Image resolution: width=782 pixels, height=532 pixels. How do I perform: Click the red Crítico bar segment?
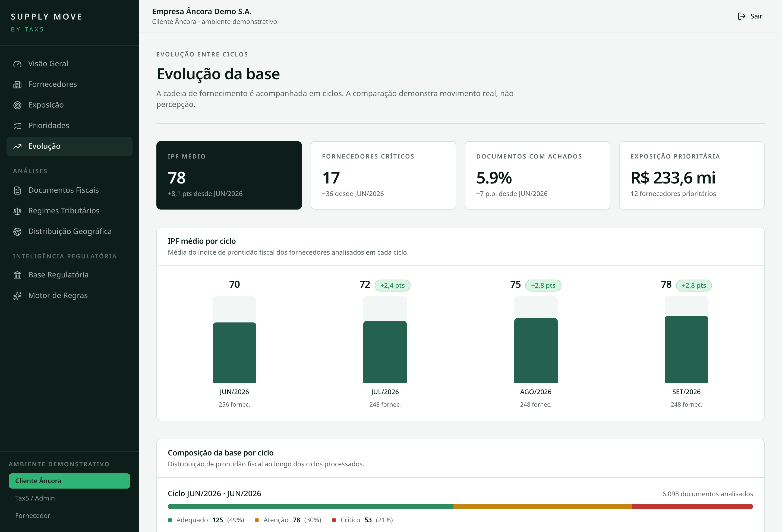click(x=692, y=506)
